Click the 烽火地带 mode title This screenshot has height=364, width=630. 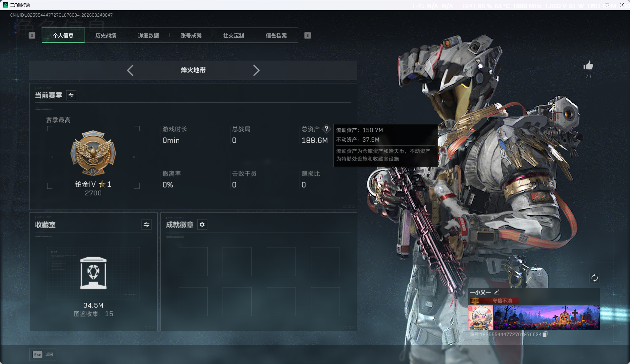(193, 70)
